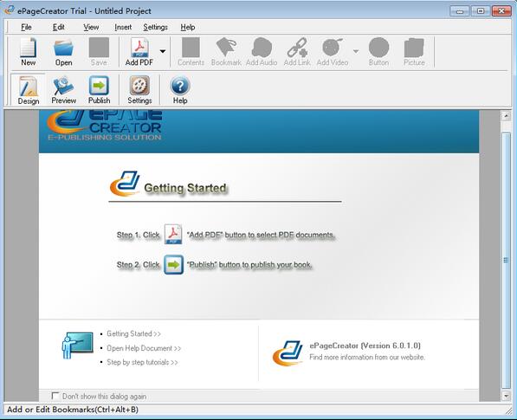Click the vertical scrollbar thumb
The width and height of the screenshot is (517, 420).
(506, 261)
